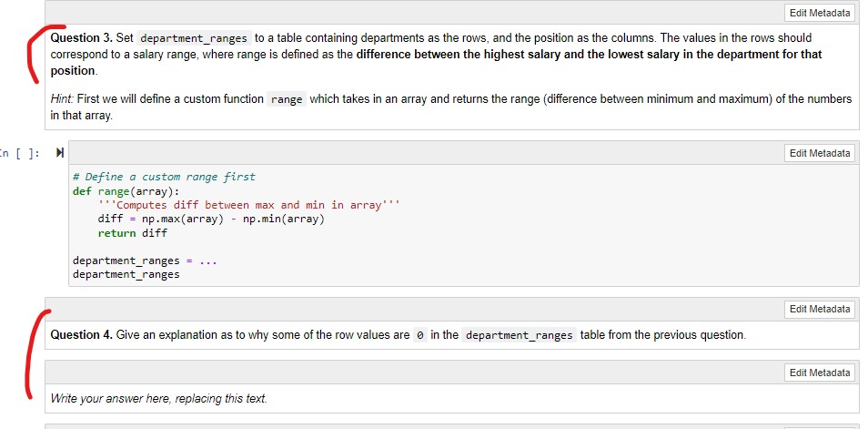Open Edit Metadata above the answer text cell
The image size is (868, 429).
coord(819,373)
